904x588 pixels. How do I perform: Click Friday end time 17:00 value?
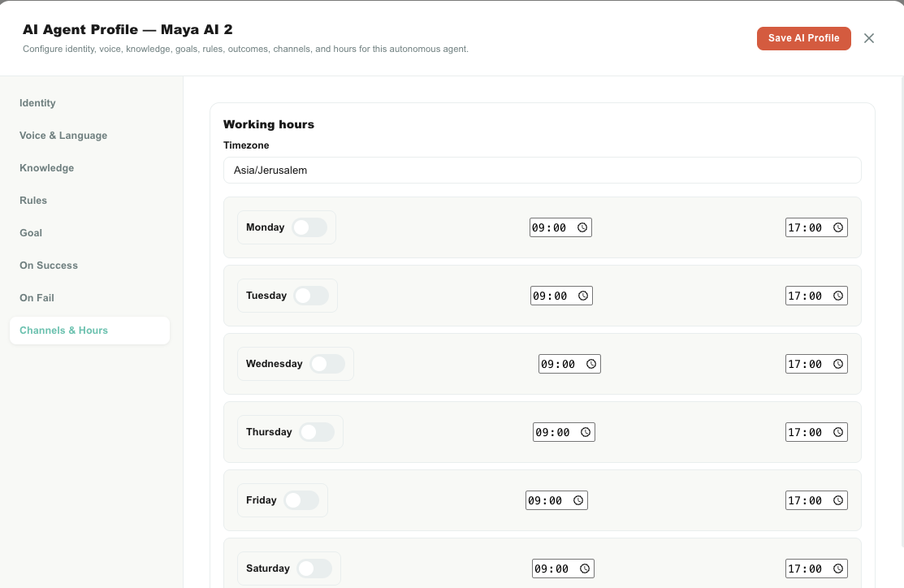click(x=805, y=500)
